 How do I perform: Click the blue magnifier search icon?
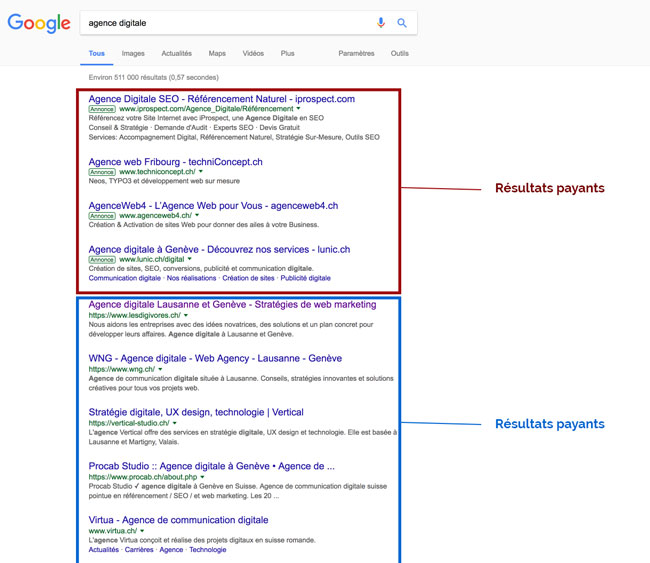402,23
